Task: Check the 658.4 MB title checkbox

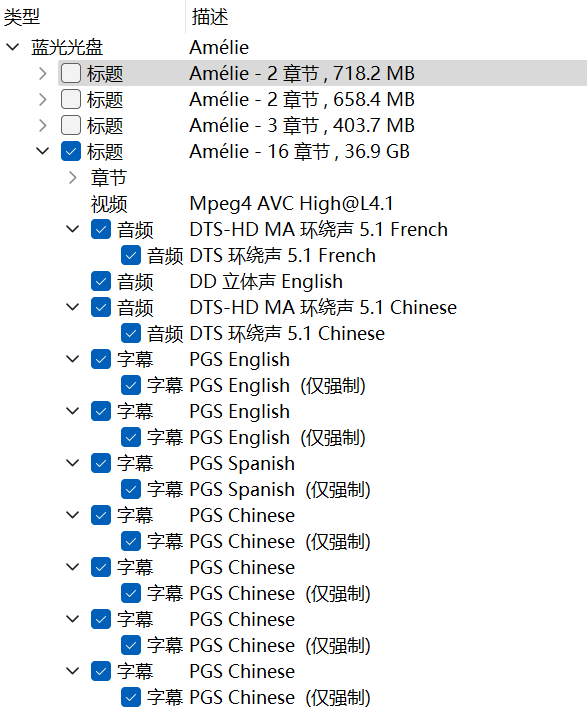Action: coord(71,99)
